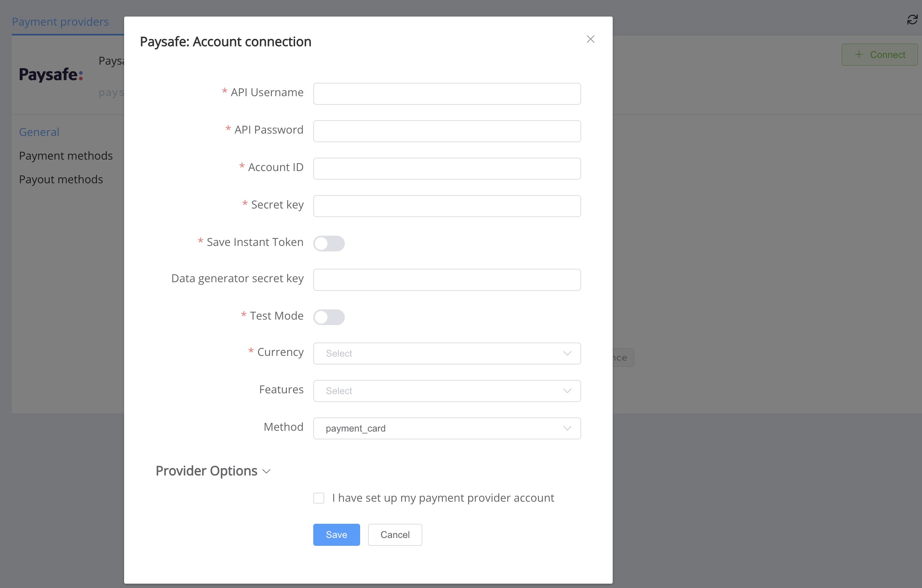Switch to Payment methods tab

click(x=66, y=155)
